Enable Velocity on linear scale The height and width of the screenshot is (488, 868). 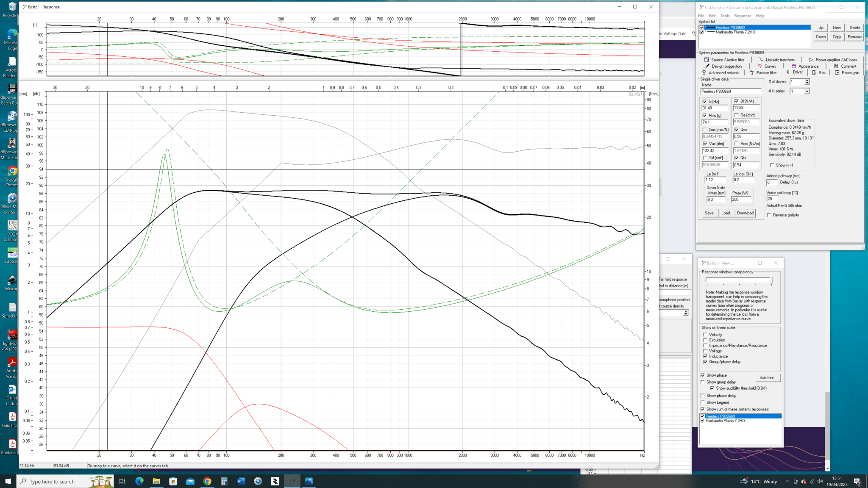point(705,335)
